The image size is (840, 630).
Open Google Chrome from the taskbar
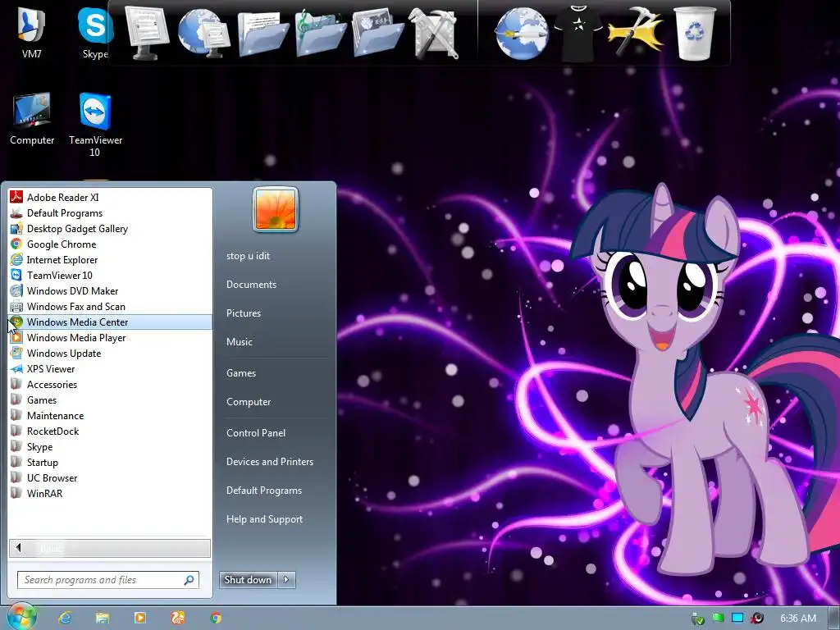[216, 618]
